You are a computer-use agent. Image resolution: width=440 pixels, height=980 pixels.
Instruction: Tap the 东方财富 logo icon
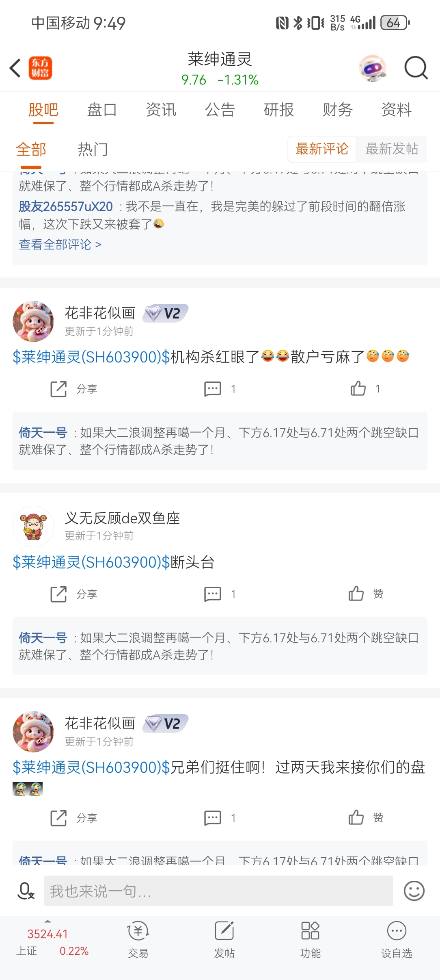[x=40, y=68]
